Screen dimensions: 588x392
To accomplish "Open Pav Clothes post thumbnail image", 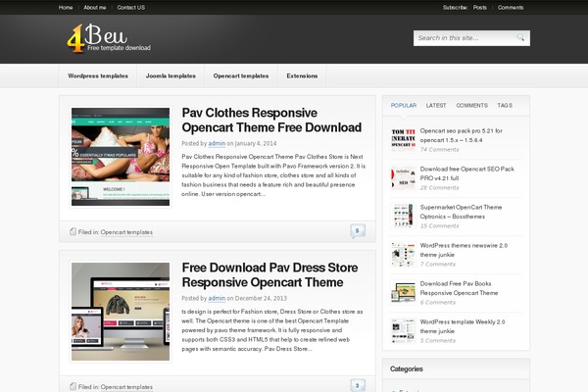I will [121, 157].
